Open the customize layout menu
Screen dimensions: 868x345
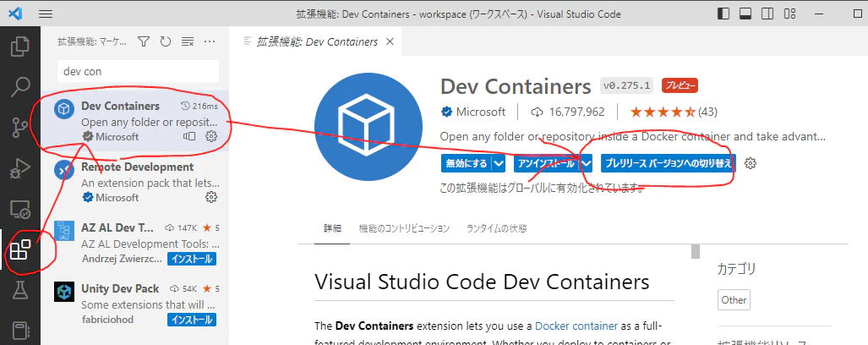[x=790, y=14]
